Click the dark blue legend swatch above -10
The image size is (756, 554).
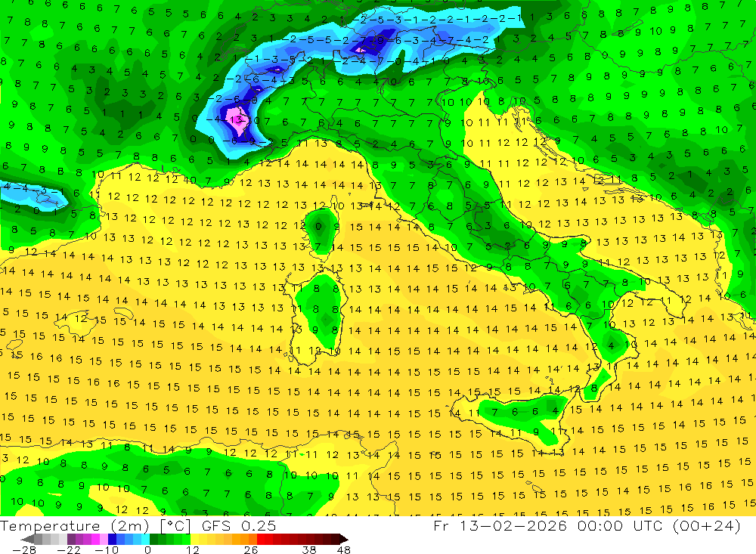point(112,539)
